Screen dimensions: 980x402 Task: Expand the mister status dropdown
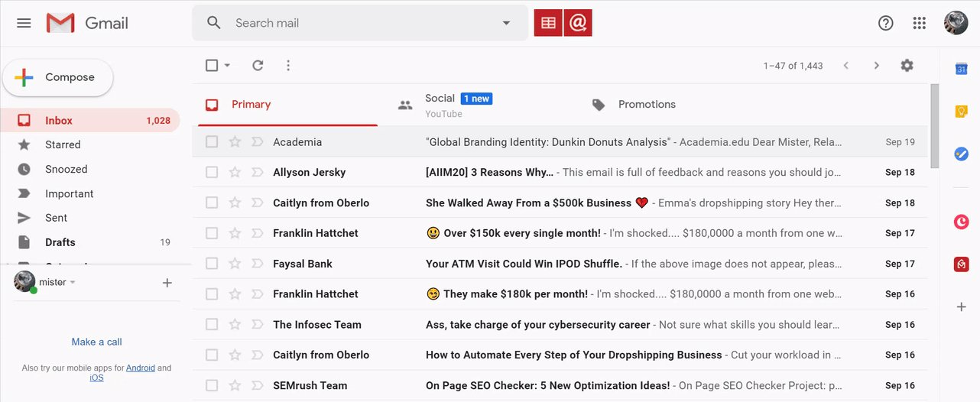73,283
